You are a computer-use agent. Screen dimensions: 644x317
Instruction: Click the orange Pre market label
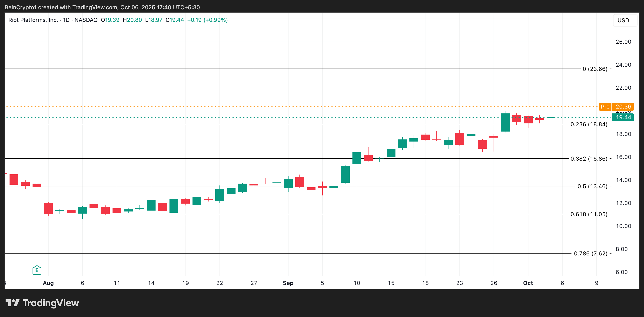click(x=605, y=106)
